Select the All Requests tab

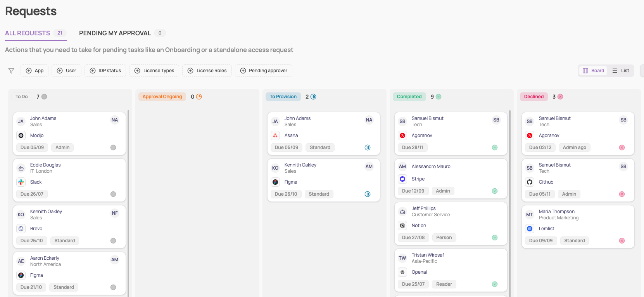coord(28,33)
